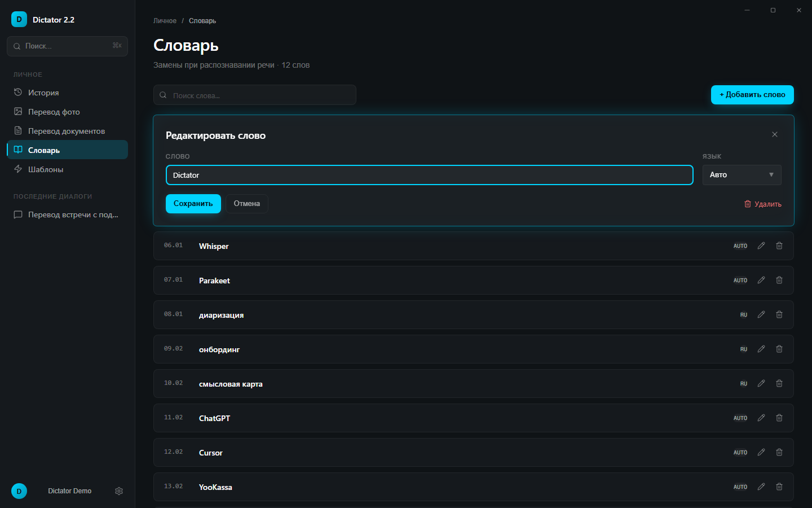
Task: Open Перевод фото in the sidebar
Action: [x=67, y=112]
